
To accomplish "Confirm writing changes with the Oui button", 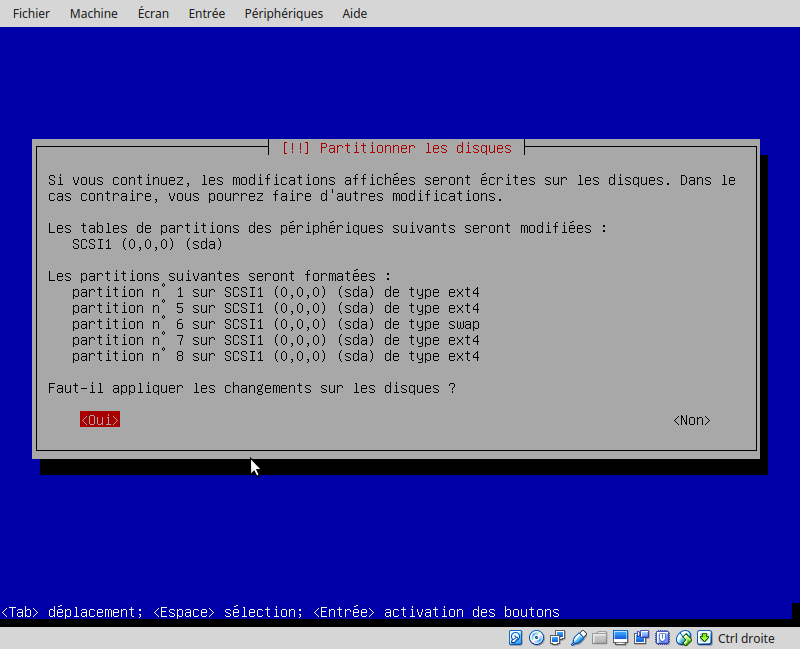I will point(100,419).
